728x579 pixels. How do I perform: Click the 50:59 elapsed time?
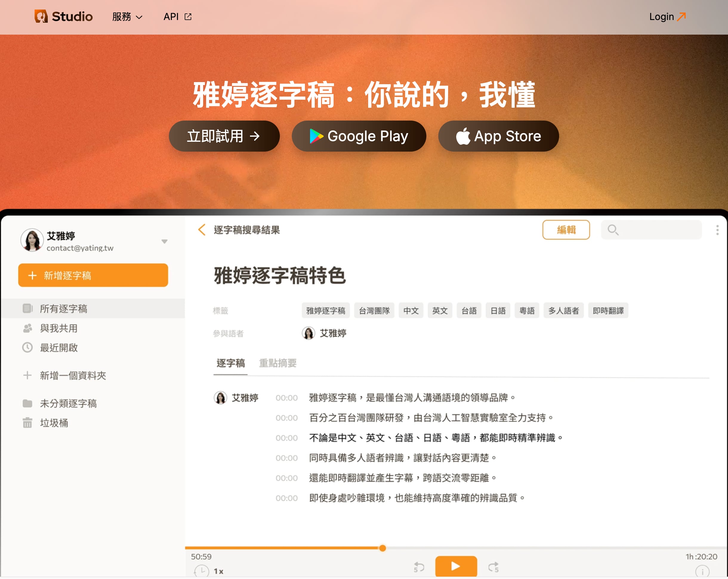pyautogui.click(x=201, y=556)
